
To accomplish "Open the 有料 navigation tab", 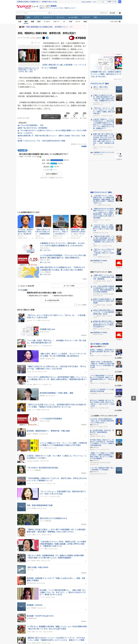I will coord(95,17).
